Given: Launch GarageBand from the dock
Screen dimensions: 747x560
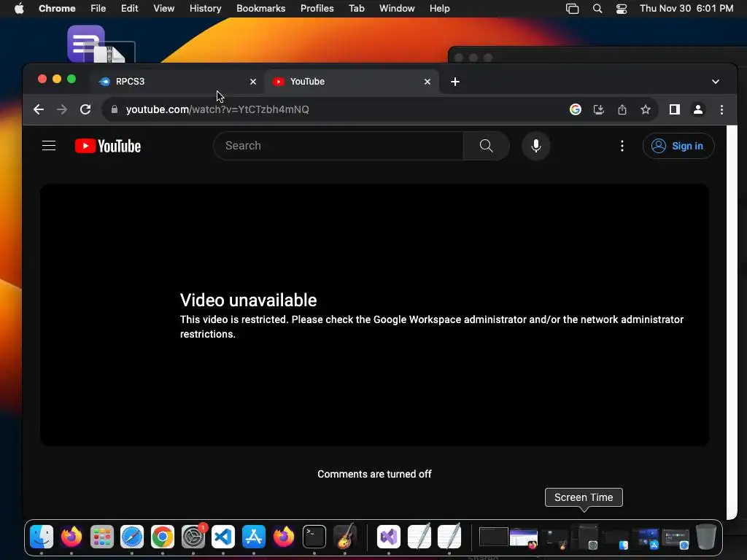Looking at the screenshot, I should pos(345,537).
